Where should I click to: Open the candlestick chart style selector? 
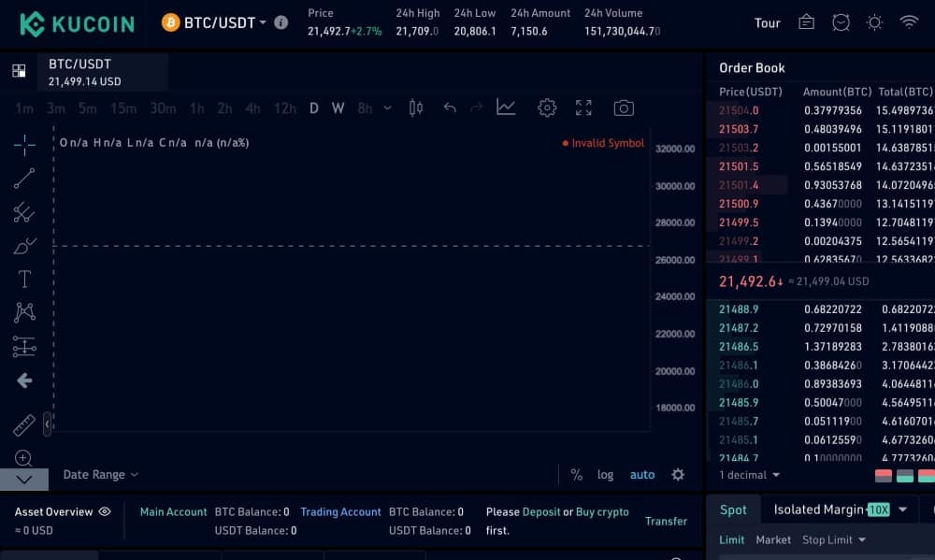pos(416,108)
